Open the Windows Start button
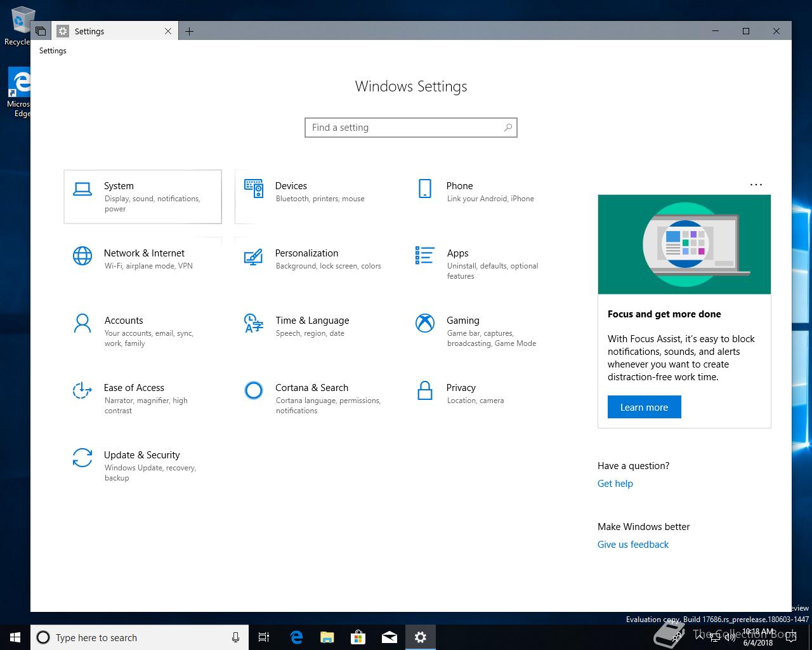The width and height of the screenshot is (812, 650). (x=15, y=637)
